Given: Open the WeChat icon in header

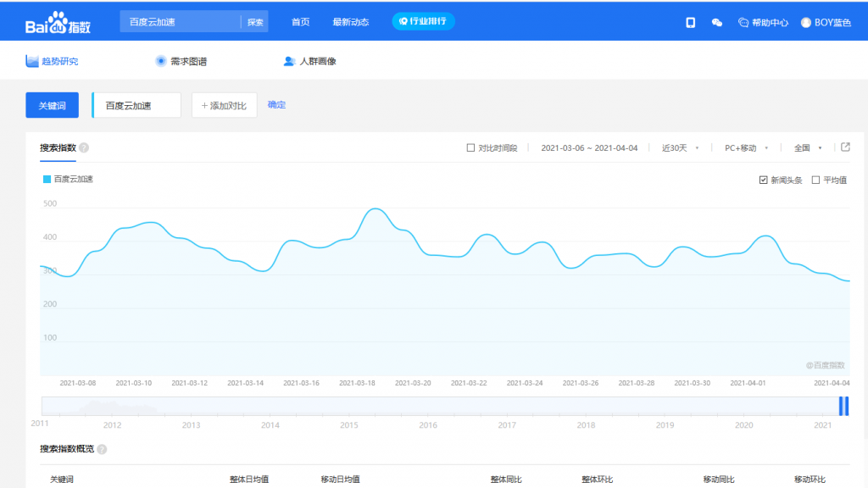Looking at the screenshot, I should coord(717,22).
